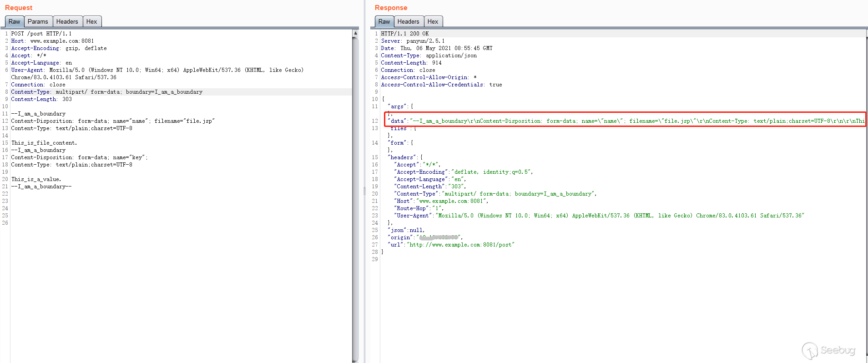Open the request Headers tab
The height and width of the screenshot is (363, 868).
67,21
